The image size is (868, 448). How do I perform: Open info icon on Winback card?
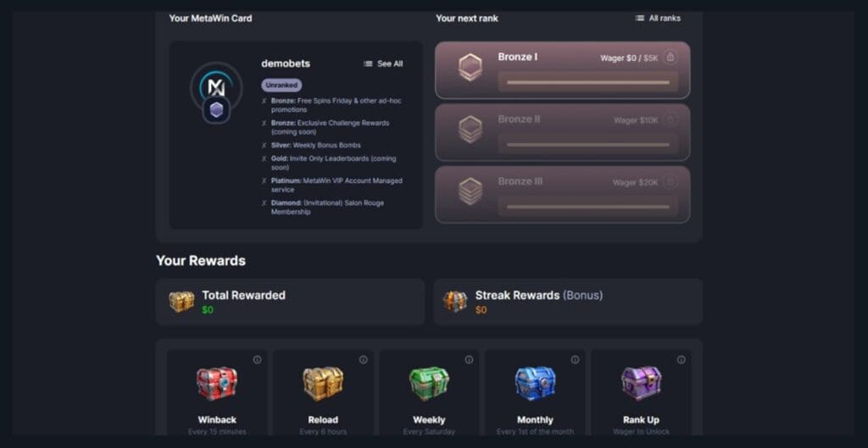pos(257,360)
